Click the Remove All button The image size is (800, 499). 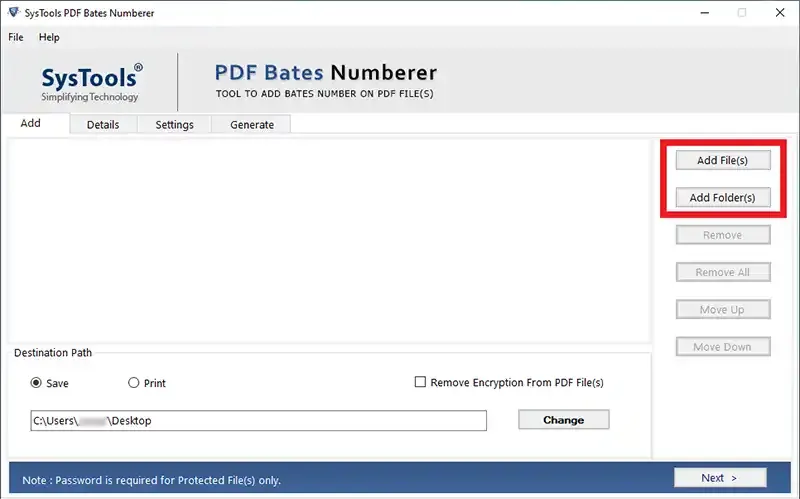click(723, 272)
